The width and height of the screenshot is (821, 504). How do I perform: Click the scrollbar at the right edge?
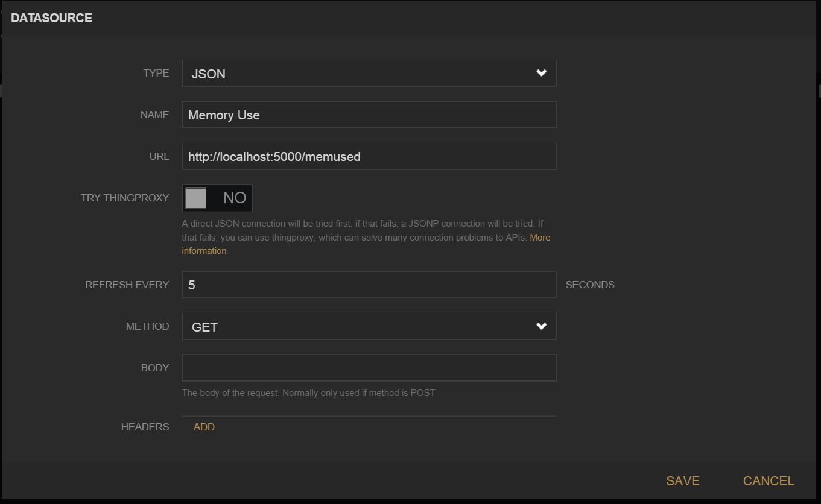818,84
